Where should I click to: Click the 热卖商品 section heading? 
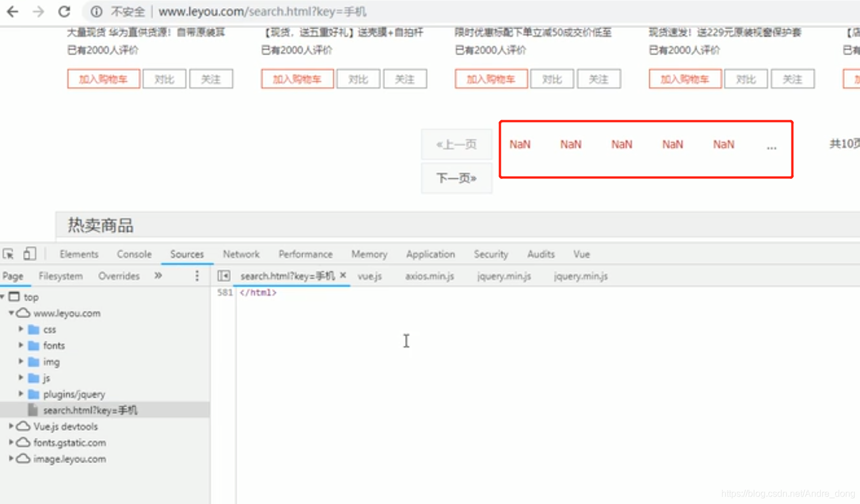point(101,225)
